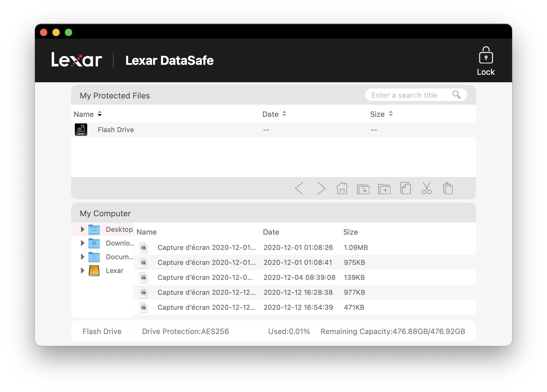Image resolution: width=547 pixels, height=392 pixels.
Task: Expand the Documents folder disclosure triangle
Action: [83, 257]
